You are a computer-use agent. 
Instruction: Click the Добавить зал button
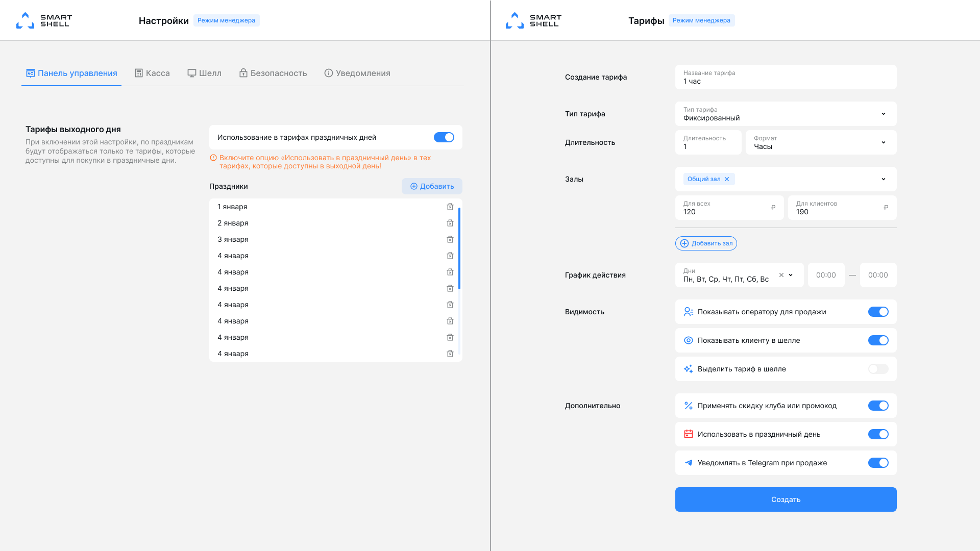(706, 243)
